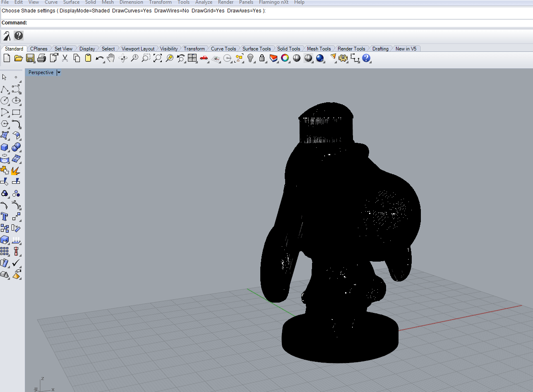This screenshot has width=533, height=392.
Task: Open Options via the gear icon
Action: pyautogui.click(x=343, y=58)
